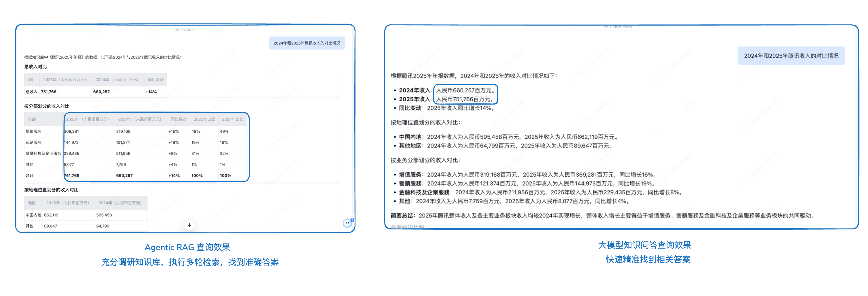
Task: Click the bold 增值服务 bullet label in right chat
Action: 410,175
